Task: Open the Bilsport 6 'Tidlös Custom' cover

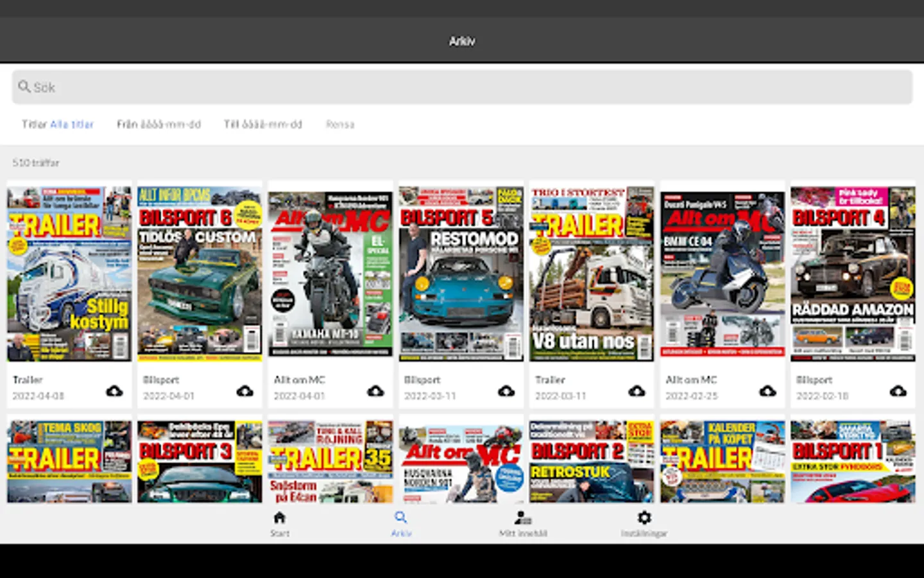Action: pos(200,274)
